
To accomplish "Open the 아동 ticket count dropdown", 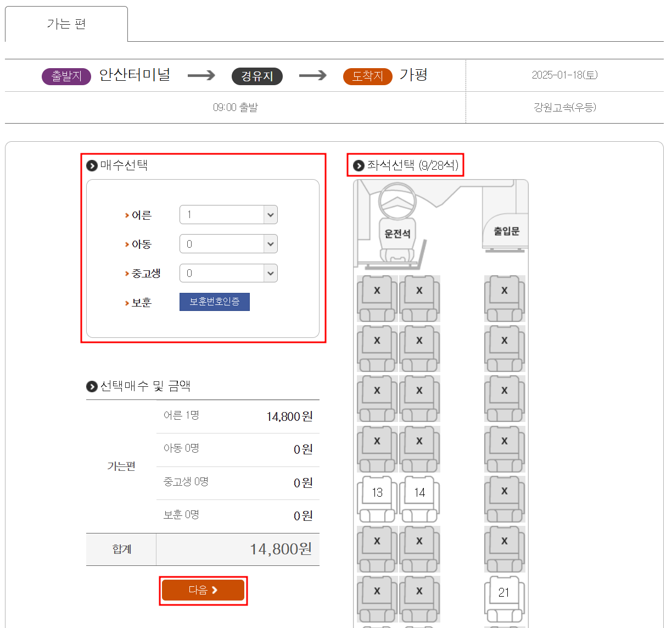I will 228,244.
